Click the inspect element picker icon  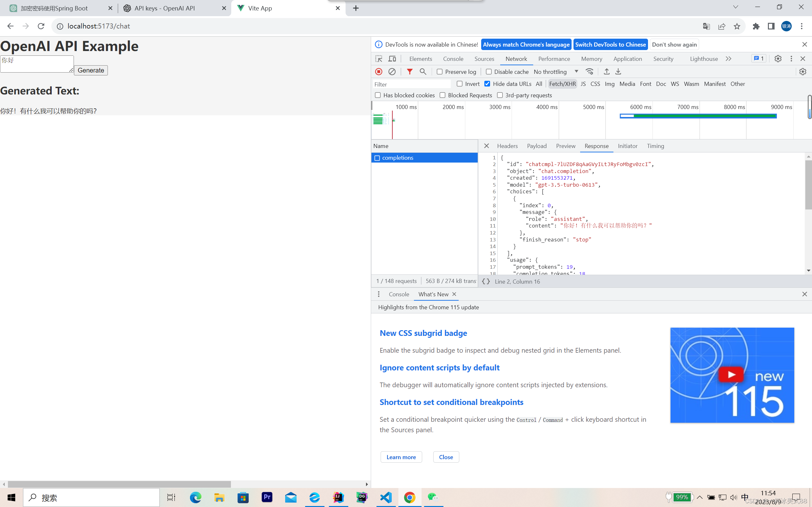(379, 59)
